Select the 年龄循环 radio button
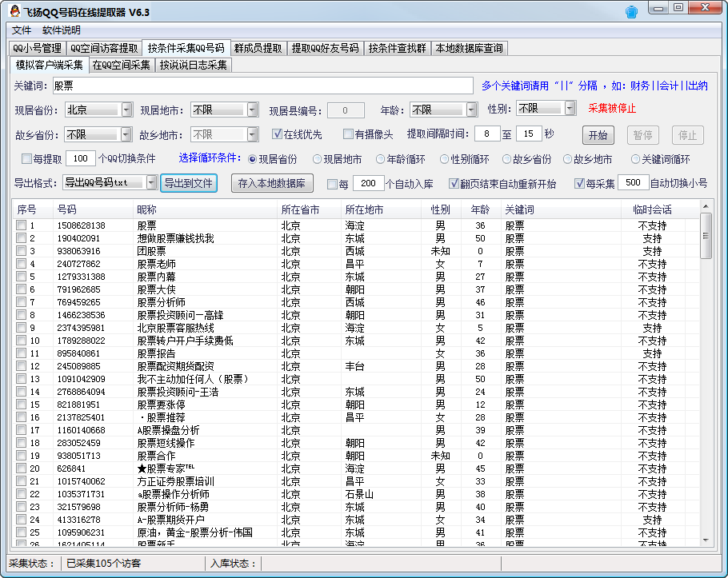This screenshot has width=728, height=578. click(x=382, y=159)
